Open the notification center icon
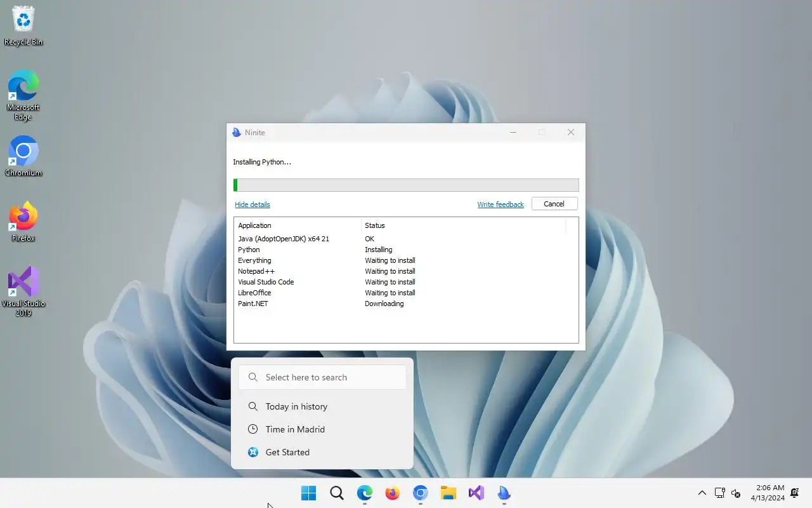The height and width of the screenshot is (508, 812). tap(794, 493)
